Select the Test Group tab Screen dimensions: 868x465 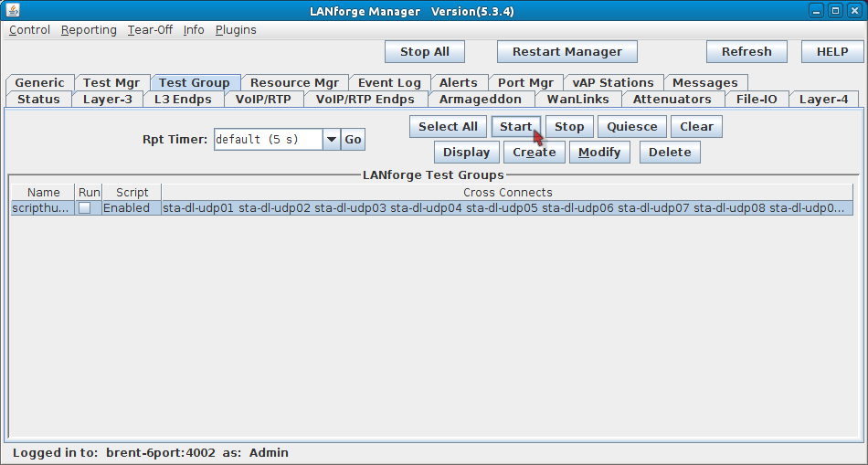click(195, 82)
